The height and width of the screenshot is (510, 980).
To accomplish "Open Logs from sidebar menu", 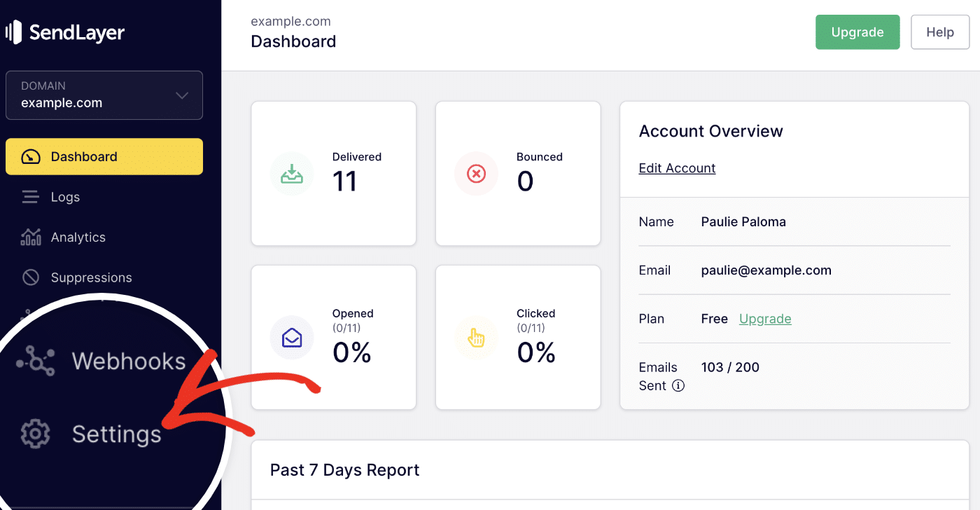I will click(x=65, y=197).
